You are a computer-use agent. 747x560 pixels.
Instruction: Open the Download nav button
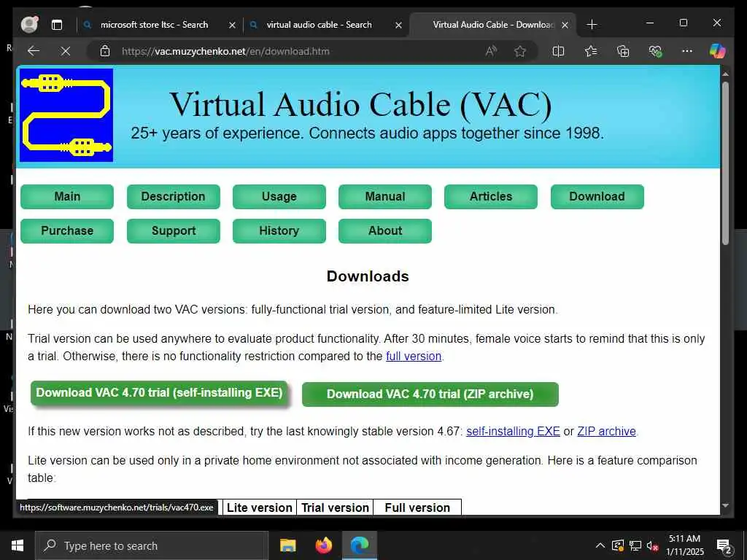coord(597,197)
